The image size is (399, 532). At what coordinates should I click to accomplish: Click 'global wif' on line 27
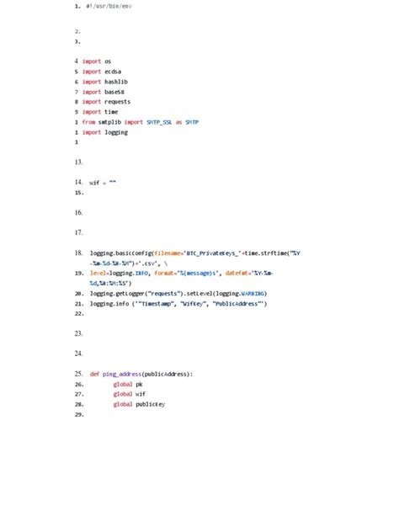pyautogui.click(x=130, y=394)
